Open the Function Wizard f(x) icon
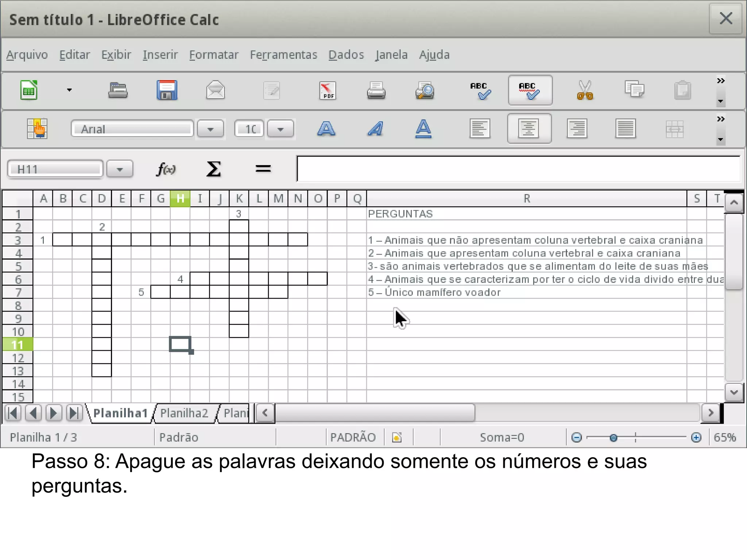 [166, 169]
